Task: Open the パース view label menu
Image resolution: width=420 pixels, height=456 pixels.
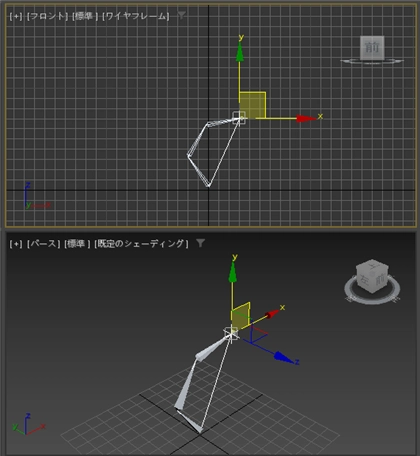Action: click(44, 244)
